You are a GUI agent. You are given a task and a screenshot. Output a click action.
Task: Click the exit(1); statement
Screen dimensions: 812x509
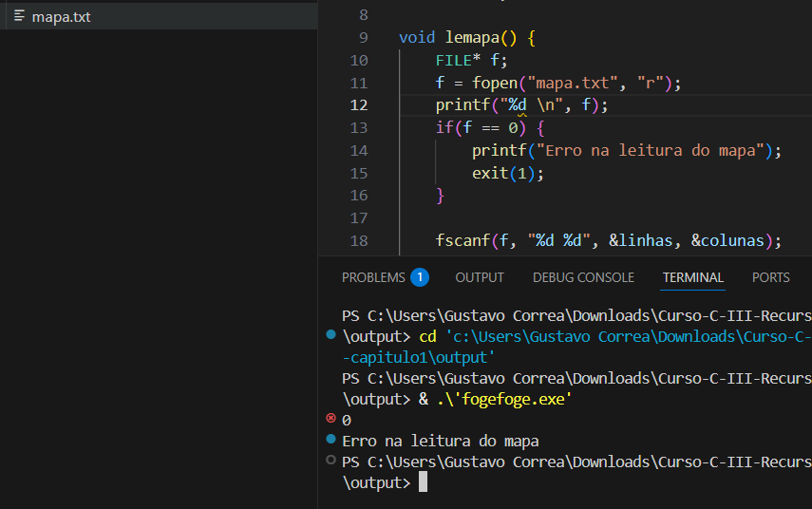pyautogui.click(x=508, y=173)
